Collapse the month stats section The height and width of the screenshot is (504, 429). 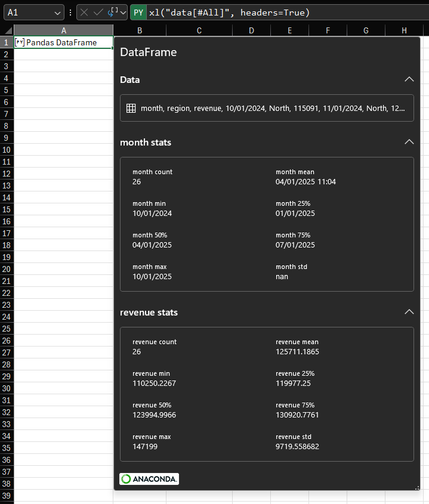pyautogui.click(x=409, y=142)
